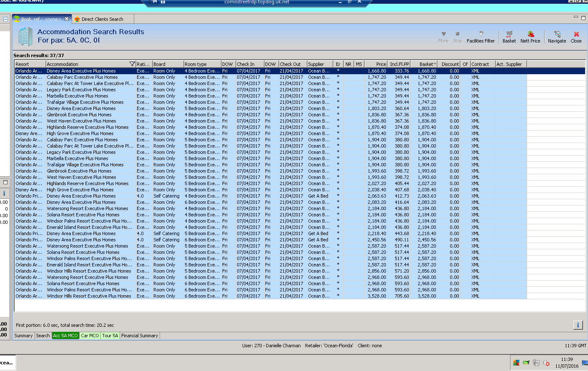This screenshot has width=588, height=371.
Task: Click the left panel lower restore icon
Action: pos(5,182)
